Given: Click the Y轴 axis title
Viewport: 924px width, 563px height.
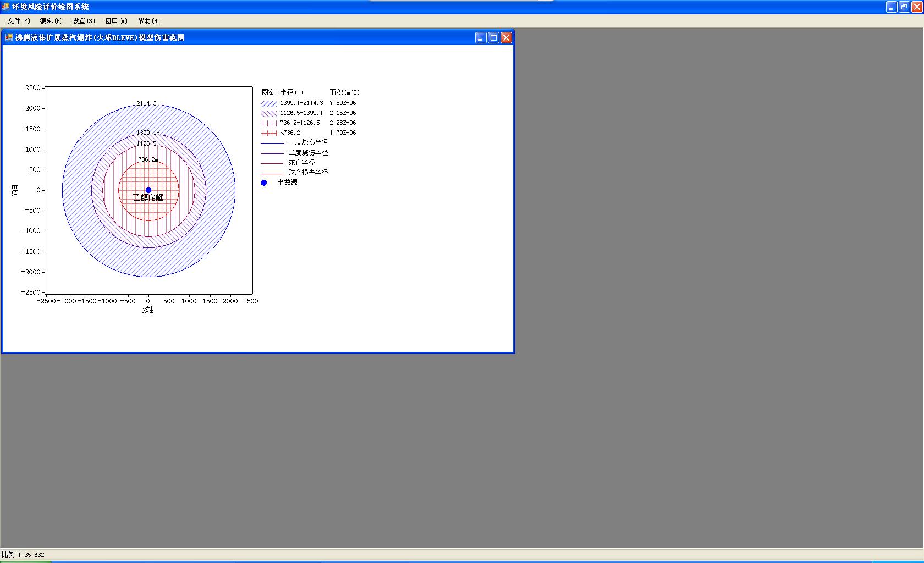Looking at the screenshot, I should pos(15,190).
